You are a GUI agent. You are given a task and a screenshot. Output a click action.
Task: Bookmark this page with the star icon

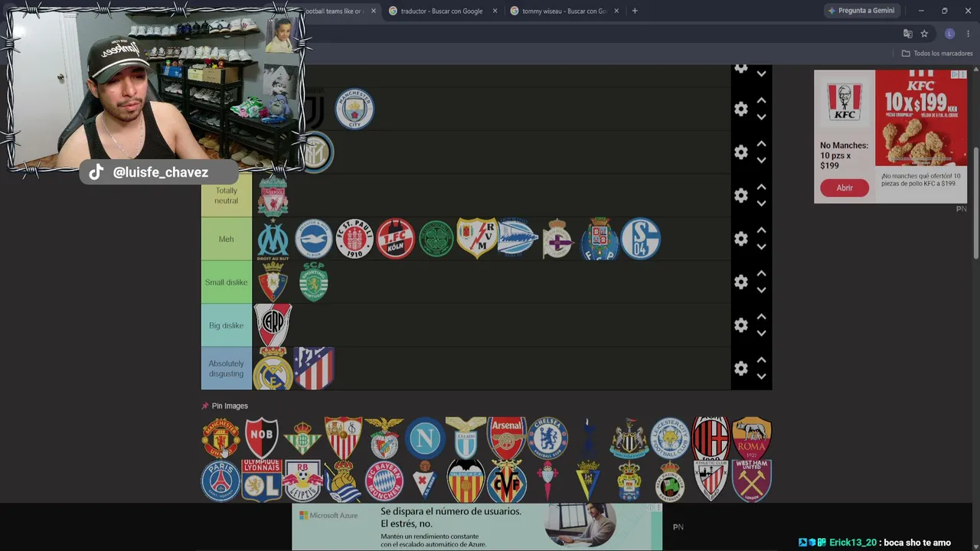924,34
